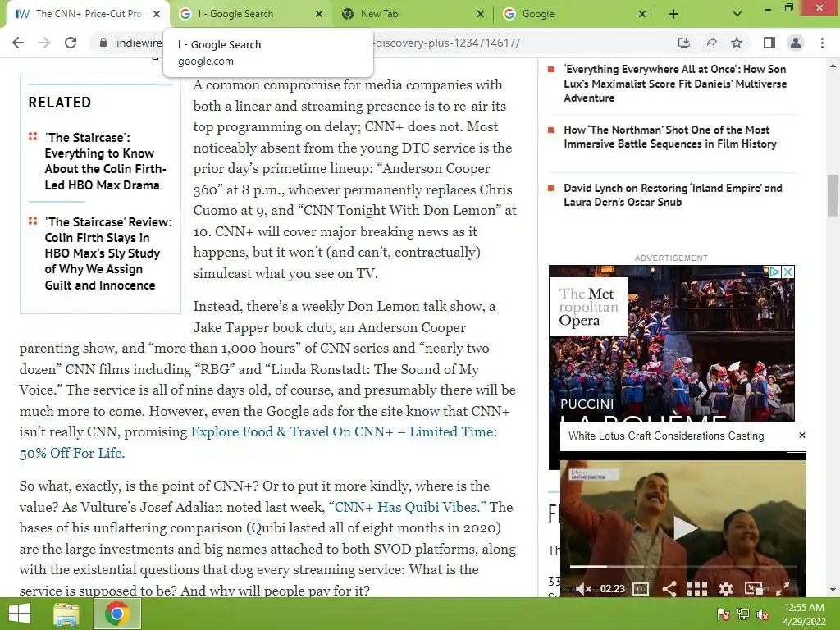Image resolution: width=840 pixels, height=630 pixels.
Task: Open David Lynch Inland Empire article
Action: (673, 195)
